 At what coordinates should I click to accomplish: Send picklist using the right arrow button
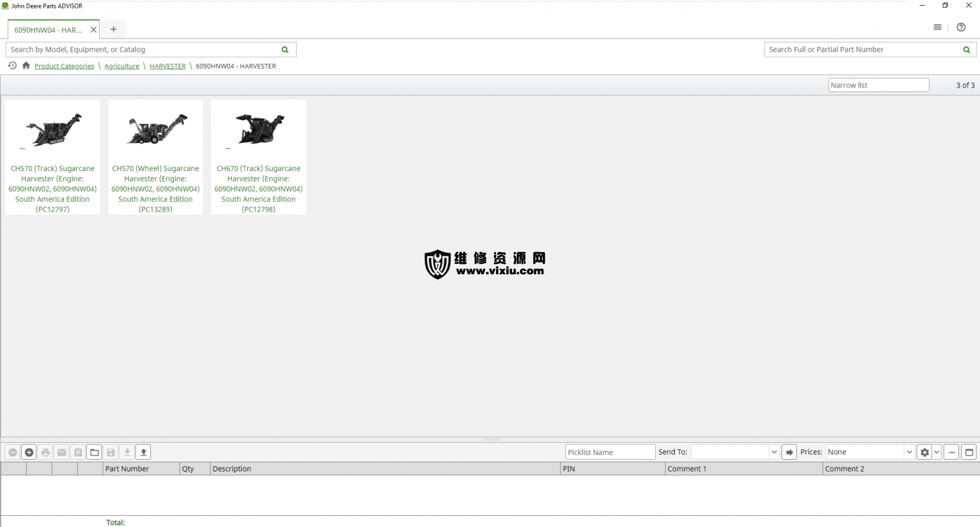(x=789, y=452)
